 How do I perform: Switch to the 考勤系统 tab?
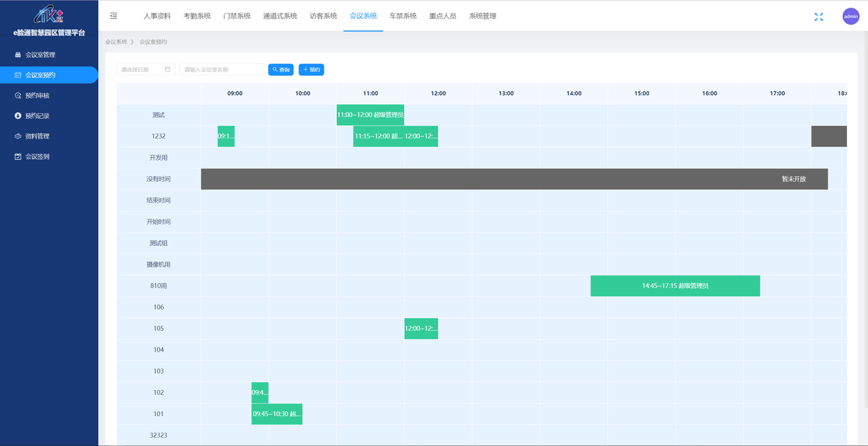click(196, 16)
